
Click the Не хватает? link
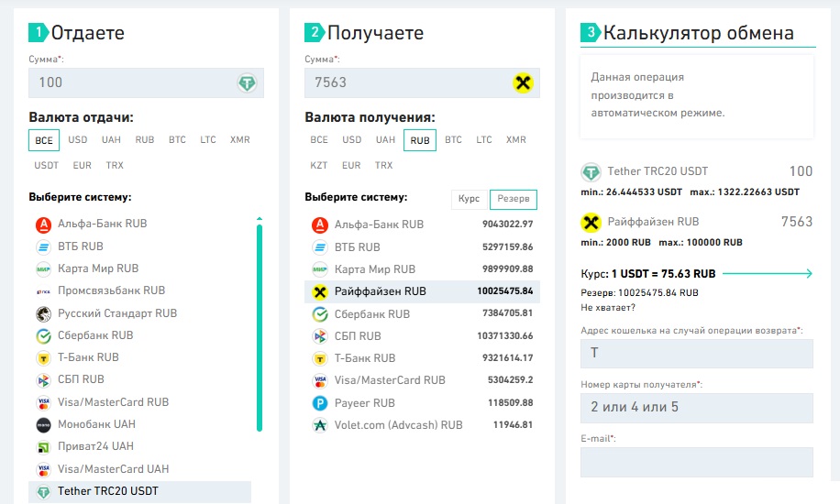pyautogui.click(x=608, y=307)
